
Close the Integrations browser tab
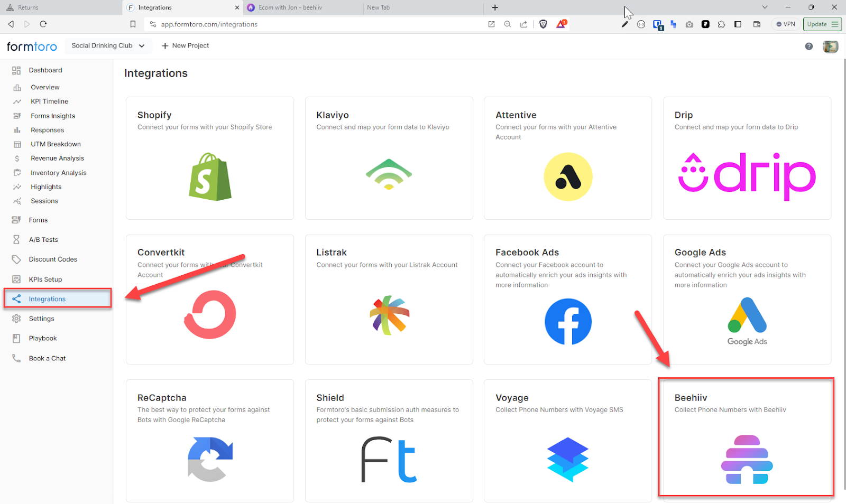point(237,7)
